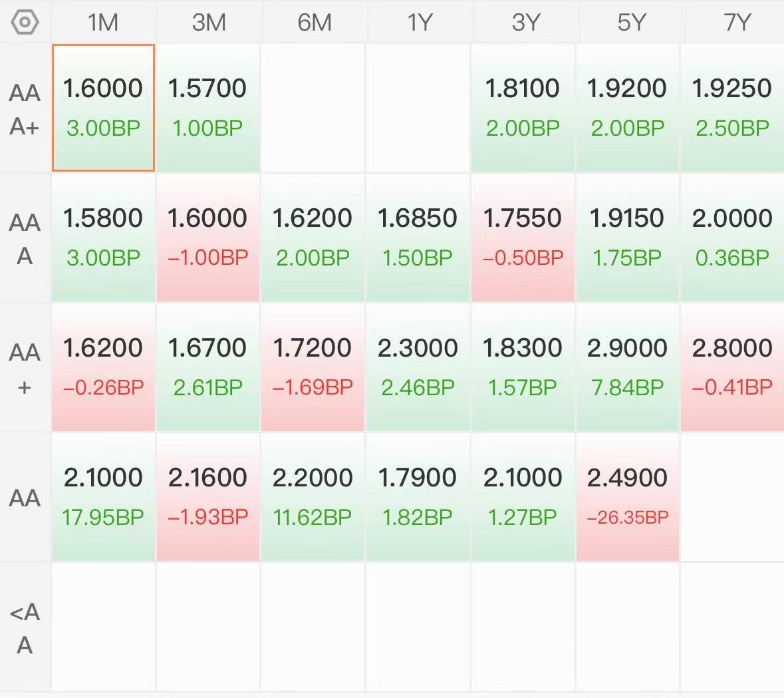
Task: Open the AA 1M cell with 17.95BP
Action: click(x=103, y=497)
